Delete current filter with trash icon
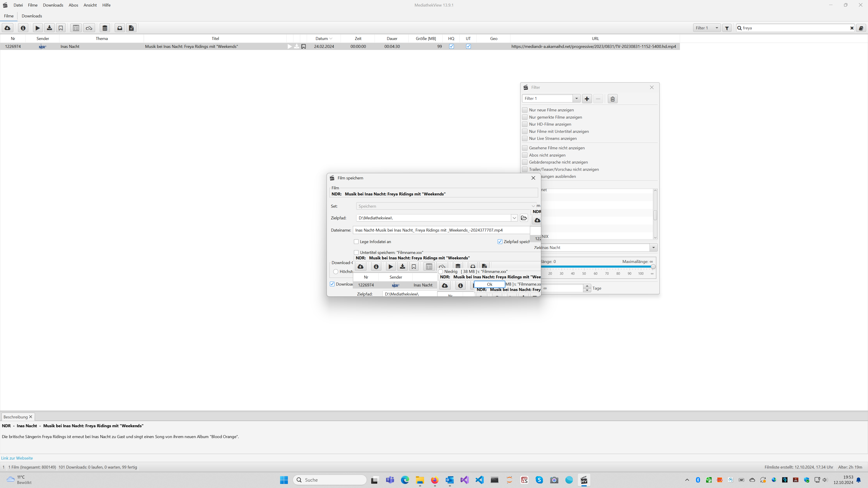This screenshot has height=488, width=868. [612, 99]
